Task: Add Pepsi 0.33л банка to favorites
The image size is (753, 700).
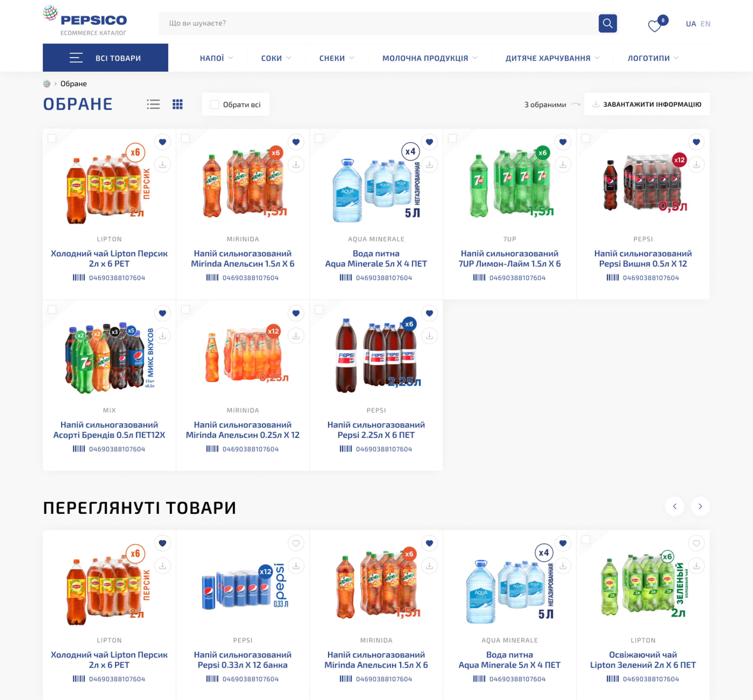Action: click(x=296, y=543)
